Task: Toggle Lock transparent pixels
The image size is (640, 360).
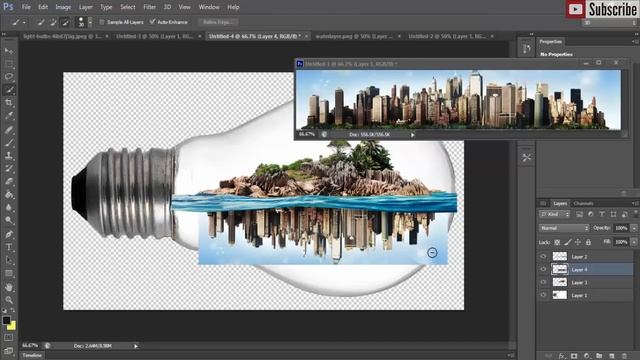Action: point(557,242)
